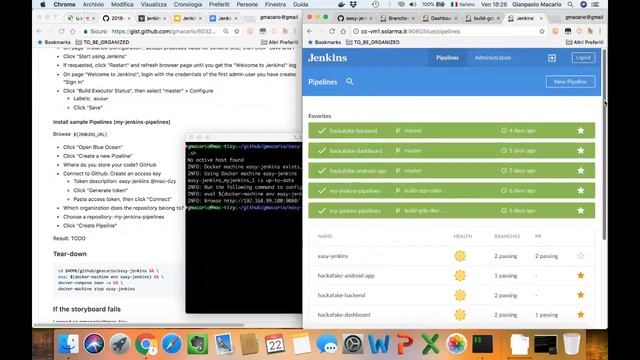Click the home icon in Jenkins browser window

(343, 31)
